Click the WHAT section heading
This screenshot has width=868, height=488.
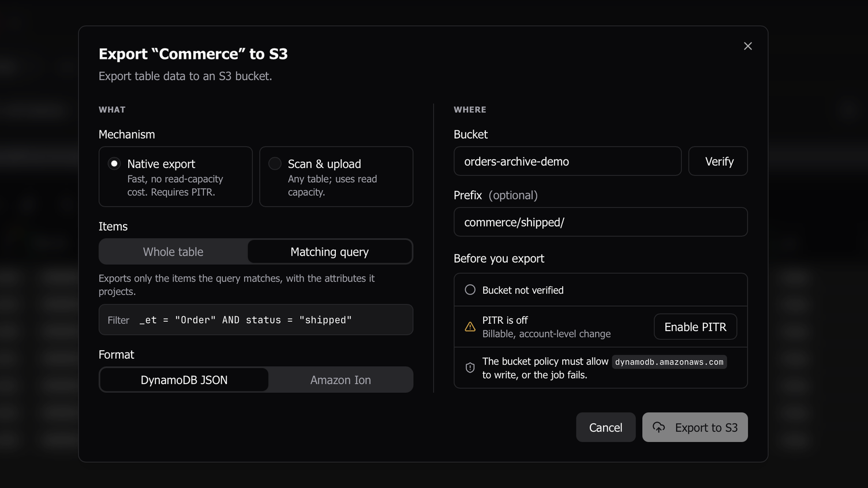112,110
